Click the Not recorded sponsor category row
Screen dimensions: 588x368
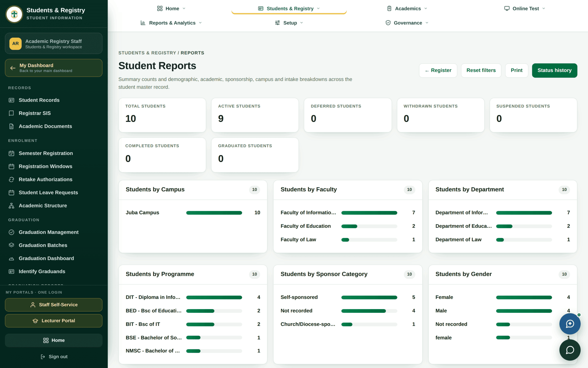[x=348, y=311]
